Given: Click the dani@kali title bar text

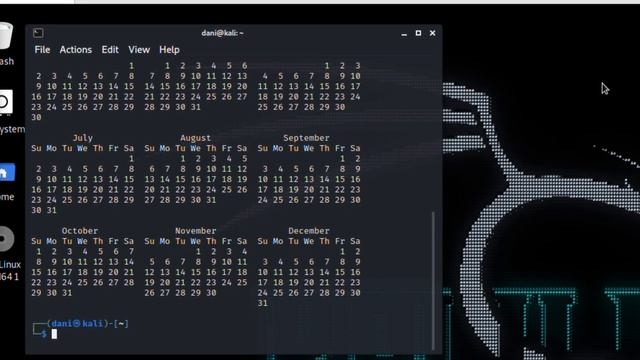Looking at the screenshot, I should (x=222, y=33).
